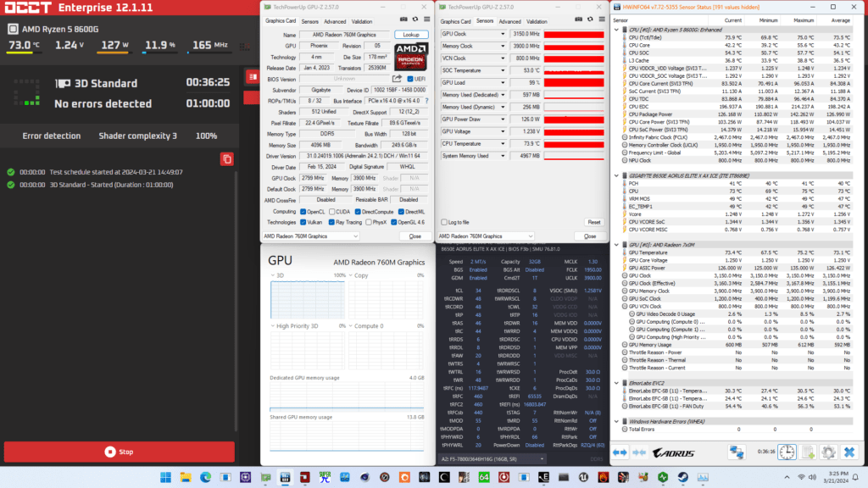Toggle the DirectML checkbox
This screenshot has height=488, width=868.
401,212
